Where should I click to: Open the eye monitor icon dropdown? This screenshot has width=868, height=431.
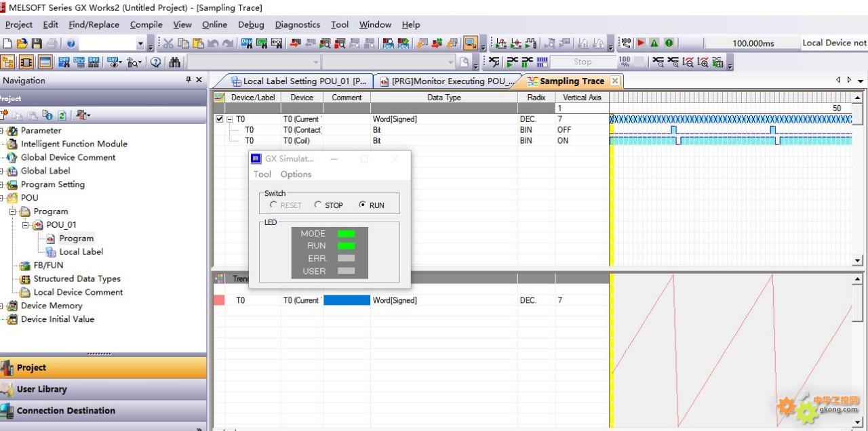coord(120,62)
